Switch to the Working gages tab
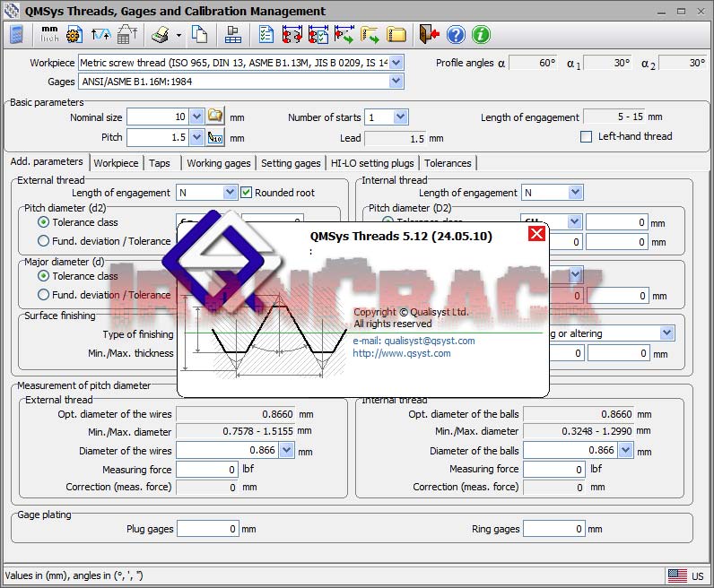The height and width of the screenshot is (588, 714). click(x=218, y=163)
